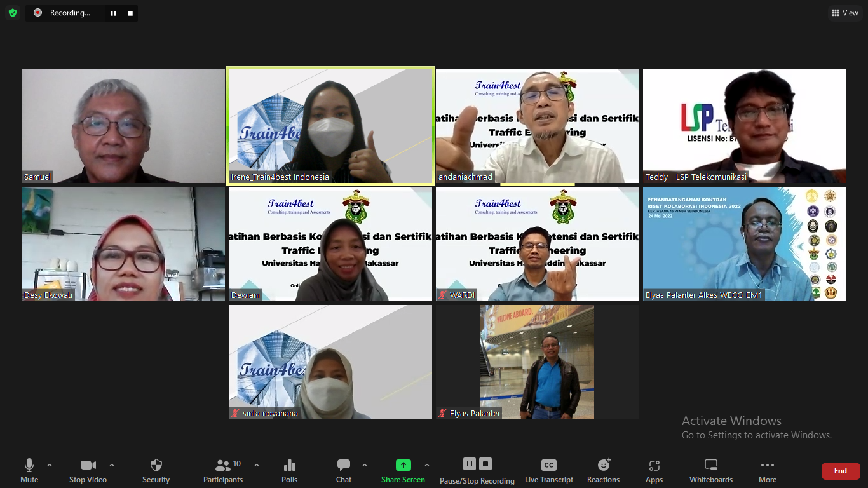Expand video options arrow beside Stop Video
Viewport: 868px width, 488px height.
pos(112,465)
